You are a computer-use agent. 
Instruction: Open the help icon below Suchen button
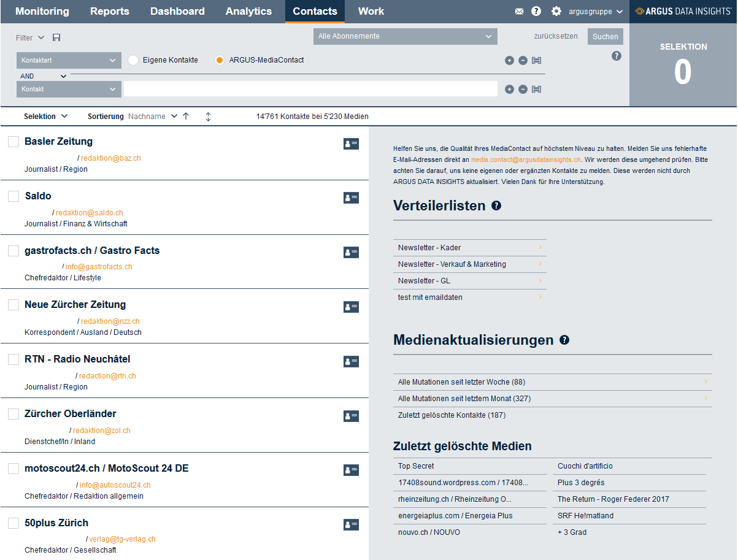[x=617, y=56]
